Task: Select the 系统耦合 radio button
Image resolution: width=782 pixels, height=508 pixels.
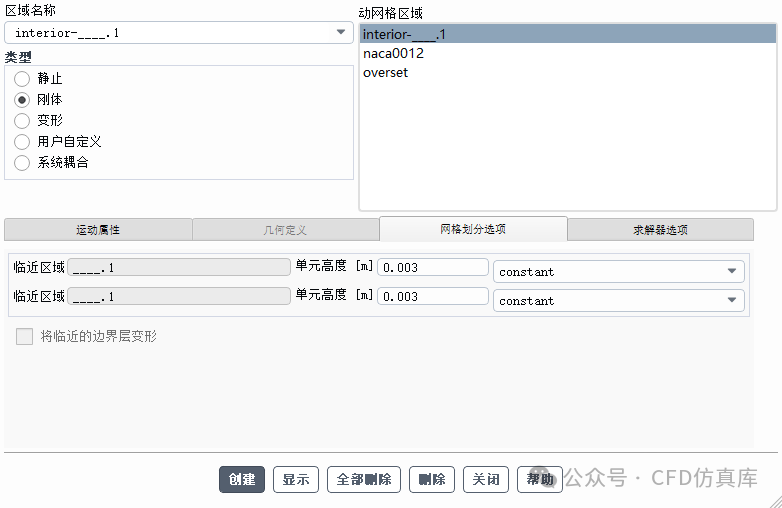Action: coord(22,163)
